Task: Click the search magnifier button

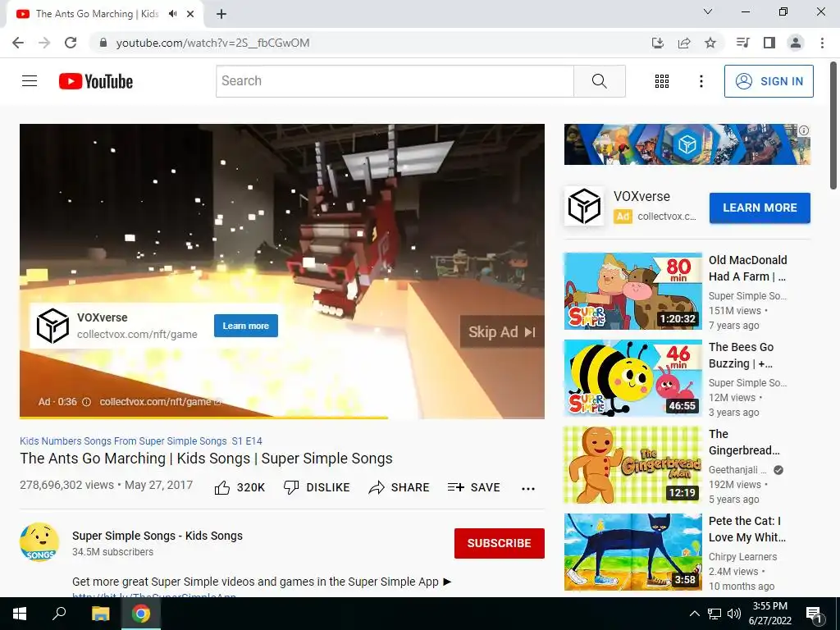Action: pyautogui.click(x=600, y=81)
